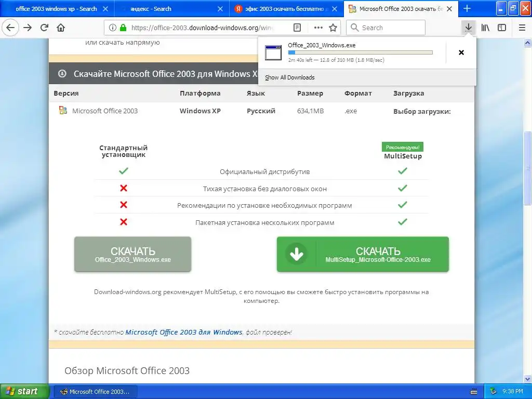Select the active Microsoft Office 2003 tab
This screenshot has width=532, height=399.
pyautogui.click(x=401, y=9)
